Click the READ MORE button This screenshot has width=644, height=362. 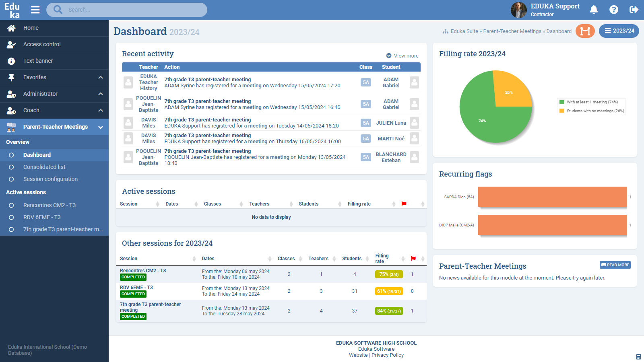(615, 265)
